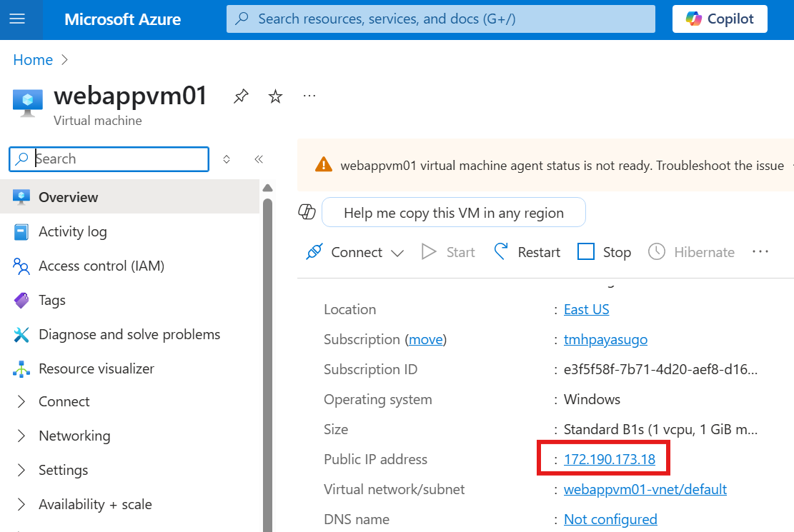Toggle expand/collapse all menu groups
794x532 pixels.
point(227,159)
